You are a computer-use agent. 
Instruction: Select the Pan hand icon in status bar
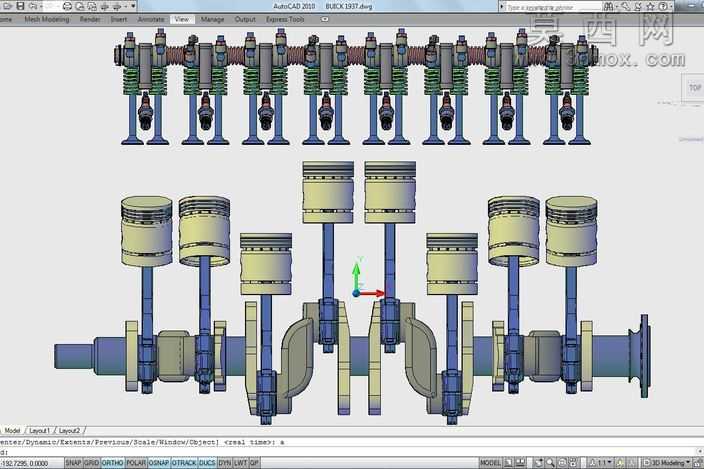538,463
